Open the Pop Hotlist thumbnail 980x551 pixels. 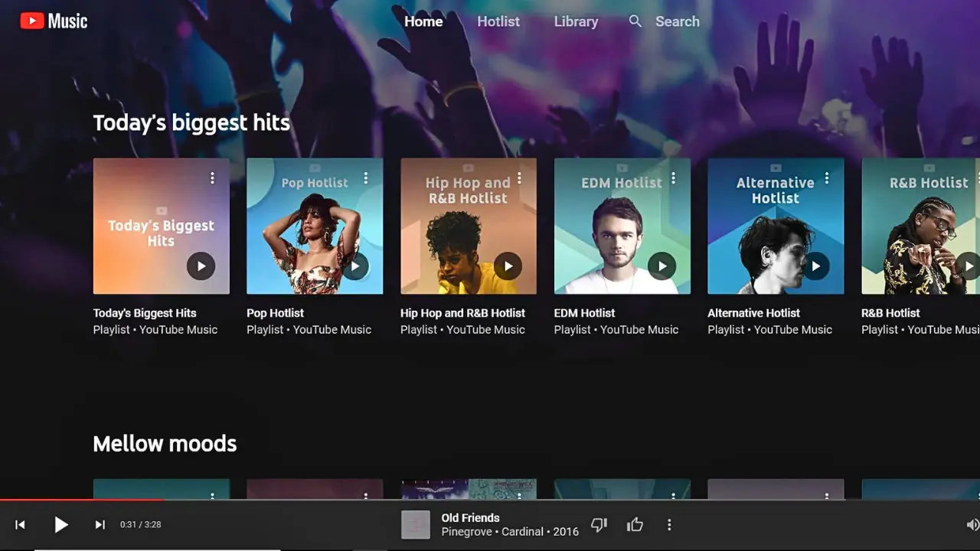[315, 226]
